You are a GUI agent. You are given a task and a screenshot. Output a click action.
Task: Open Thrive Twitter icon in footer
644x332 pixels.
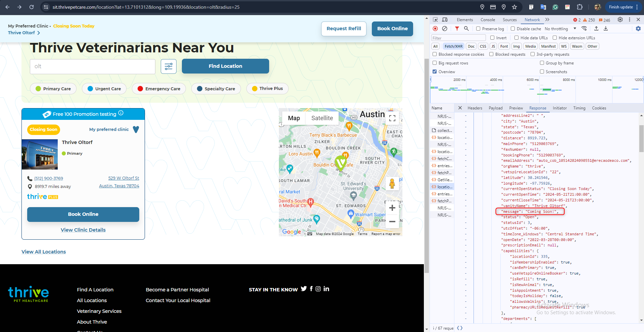coord(304,289)
